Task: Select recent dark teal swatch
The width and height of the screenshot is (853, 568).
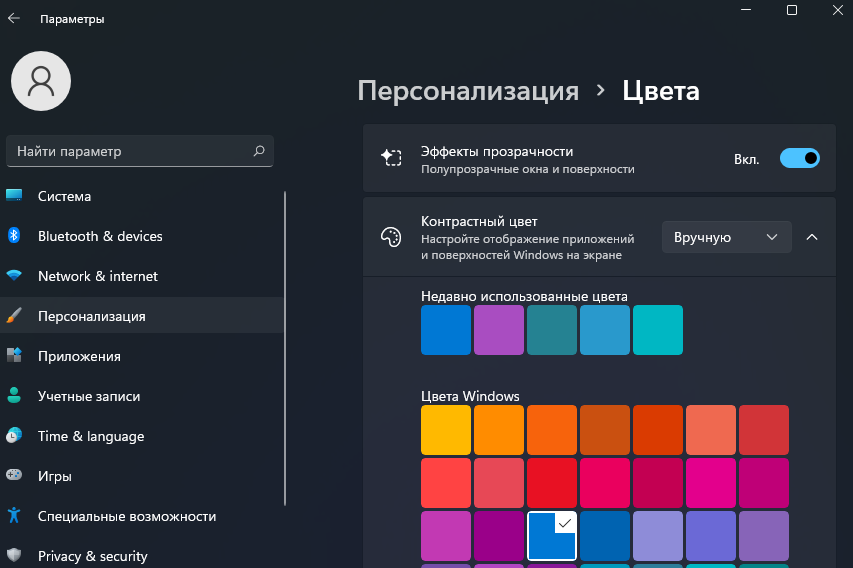Action: (552, 330)
